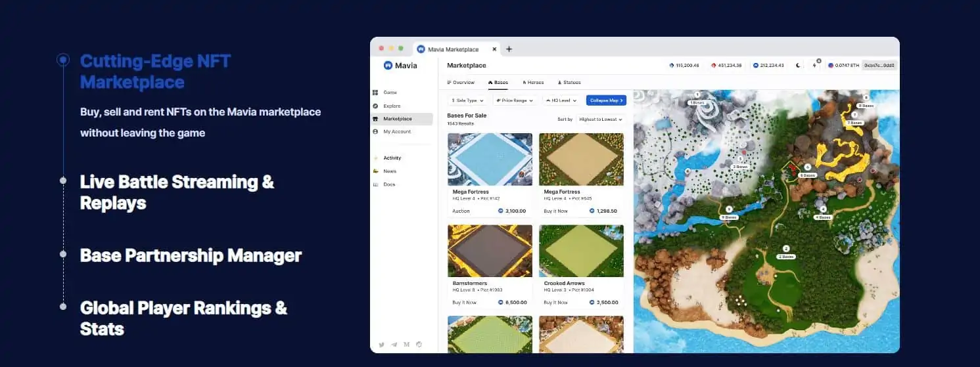Click the Twitter icon in the sidebar footer
This screenshot has height=367, width=980.
381,344
